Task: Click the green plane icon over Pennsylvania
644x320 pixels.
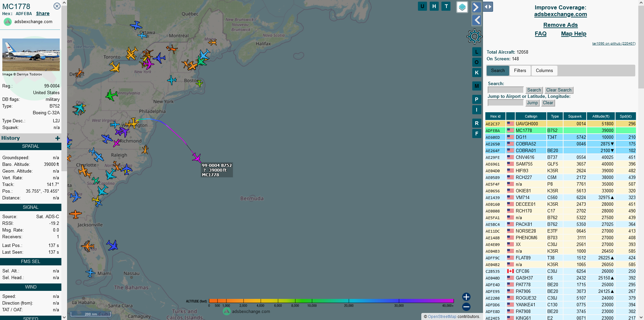Action: (111, 95)
